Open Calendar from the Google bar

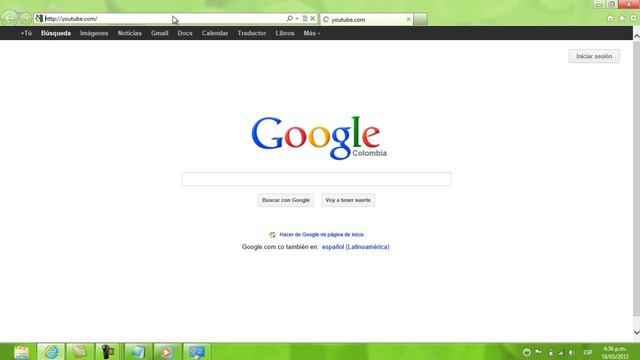(215, 33)
